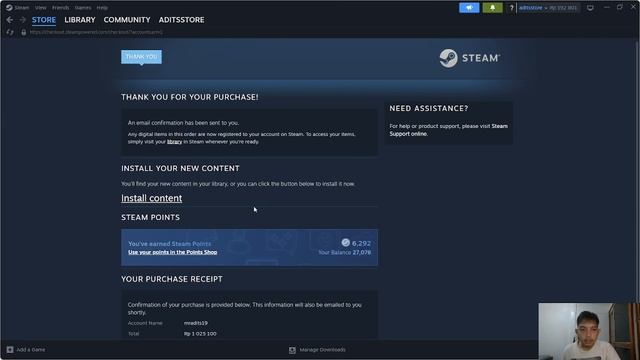Open the Help menu

[102, 8]
